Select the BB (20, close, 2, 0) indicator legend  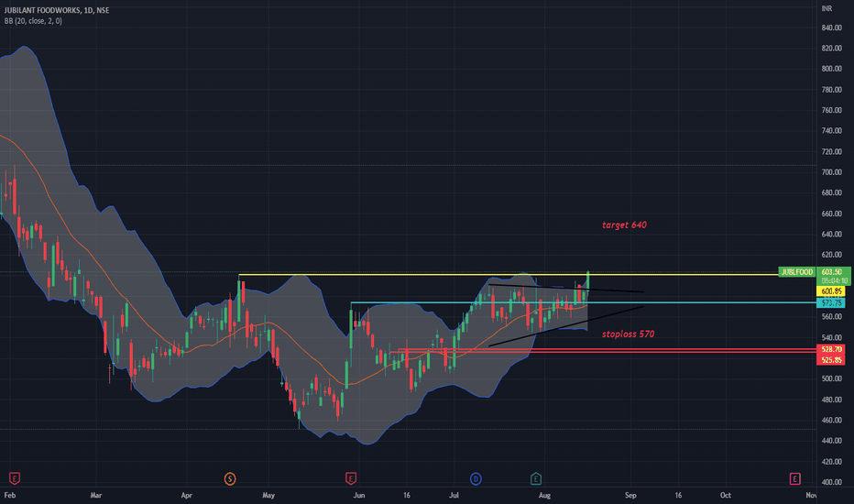[33, 21]
